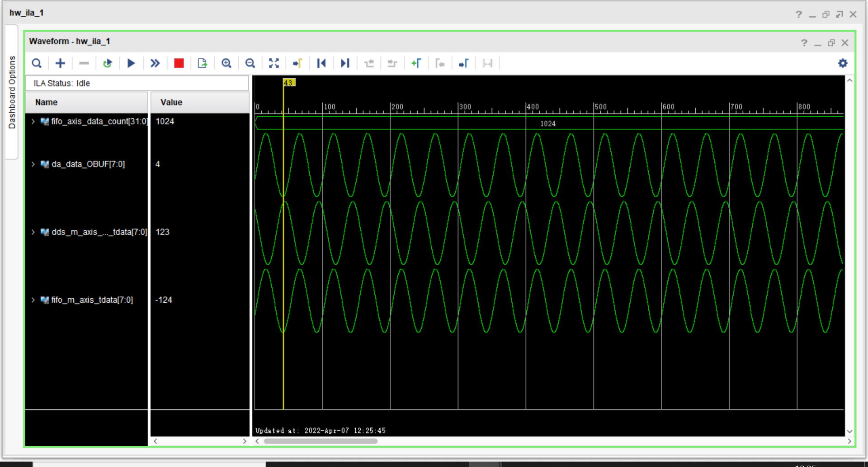
Task: Zoom out of the waveform
Action: pyautogui.click(x=250, y=63)
